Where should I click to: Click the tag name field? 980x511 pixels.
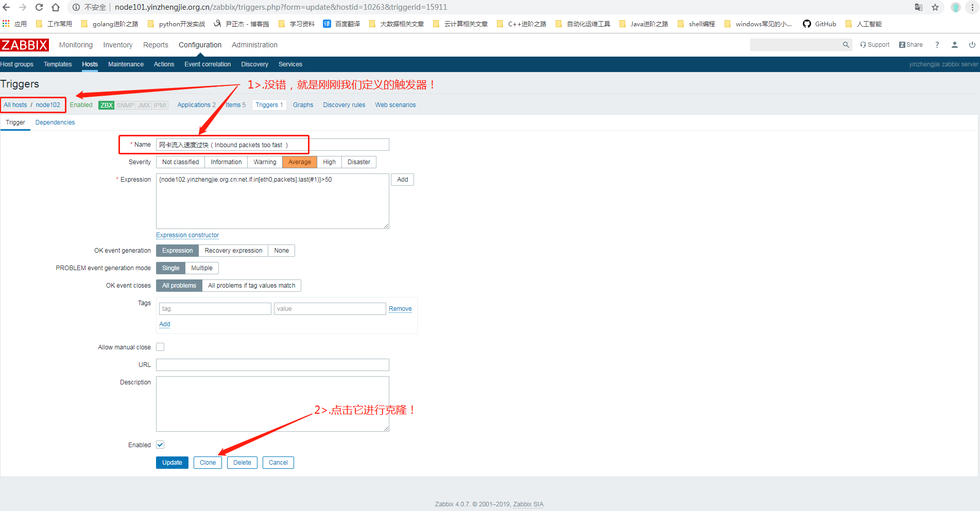tap(215, 309)
